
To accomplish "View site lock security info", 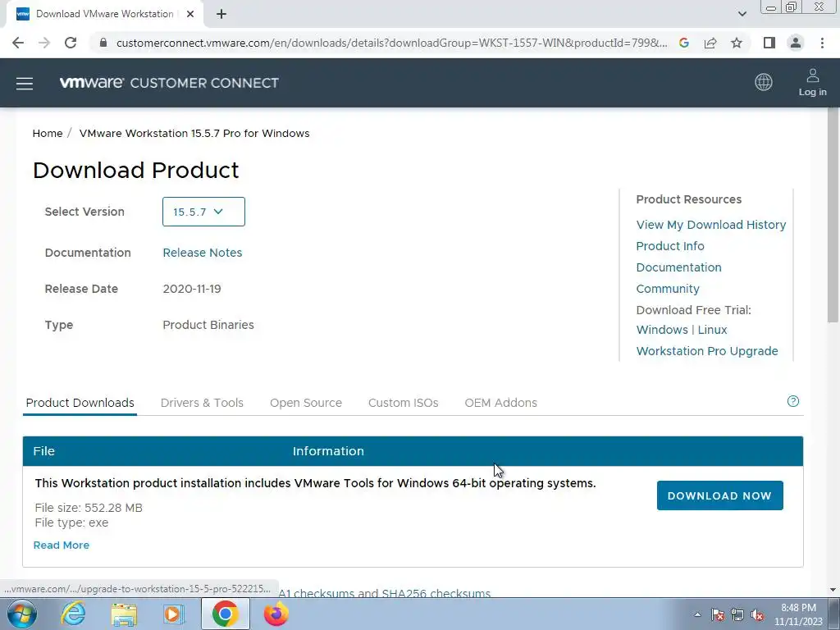I will [103, 43].
